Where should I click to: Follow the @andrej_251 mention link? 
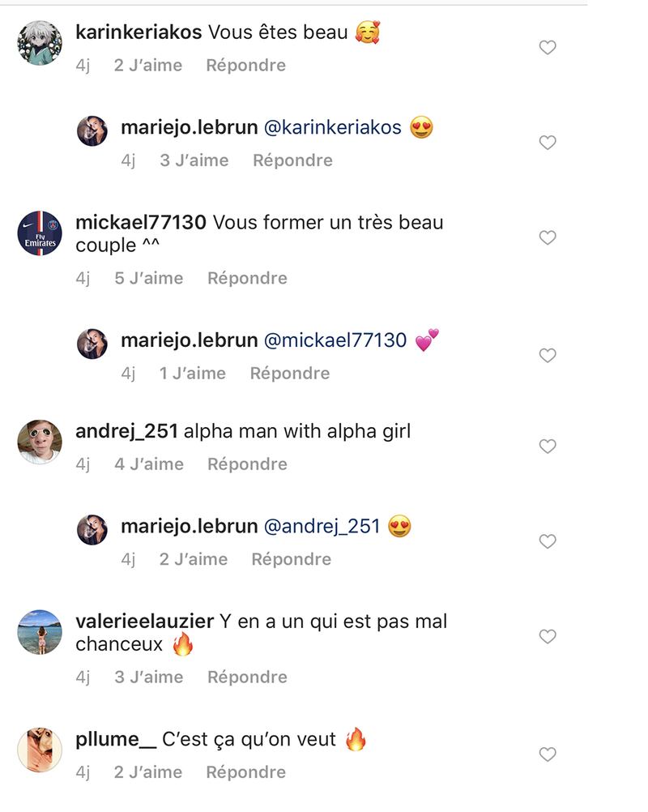(x=322, y=527)
